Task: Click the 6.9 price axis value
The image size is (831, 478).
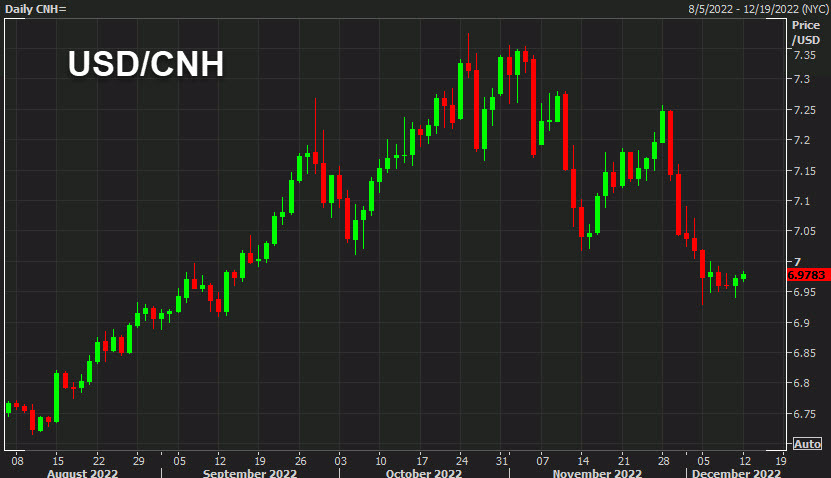Action: (x=802, y=323)
